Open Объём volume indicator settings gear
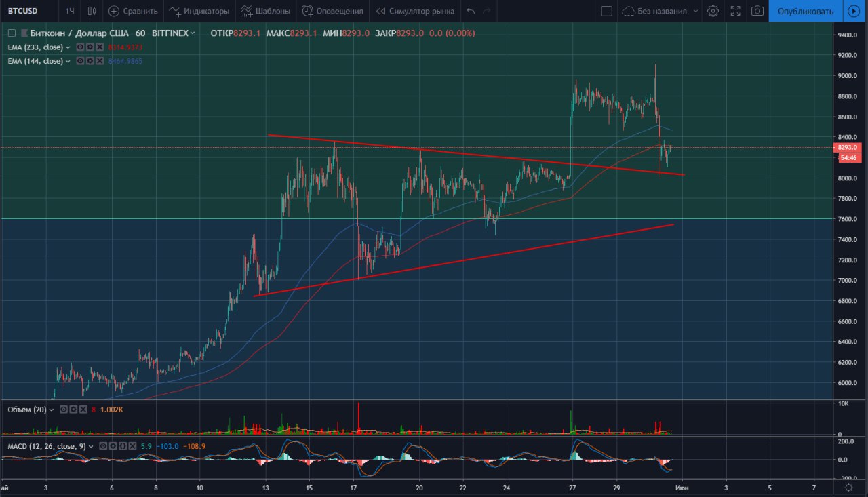 coord(73,410)
